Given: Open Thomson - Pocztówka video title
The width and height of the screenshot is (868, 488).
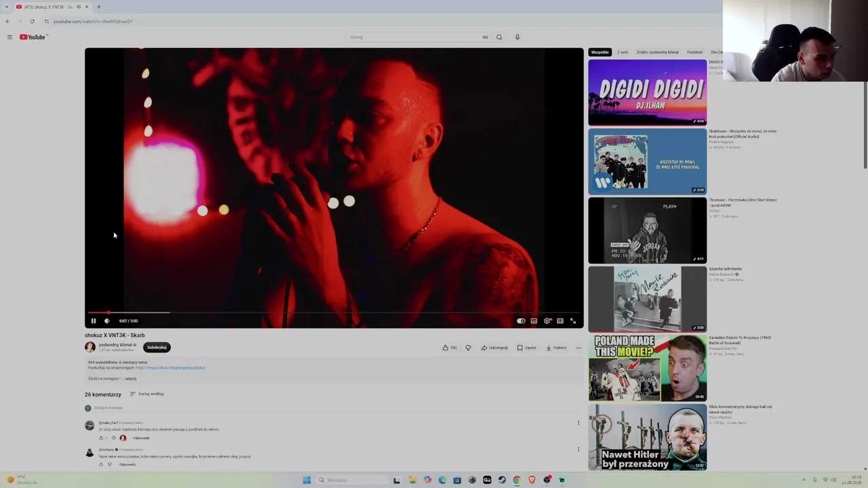Looking at the screenshot, I should point(743,203).
